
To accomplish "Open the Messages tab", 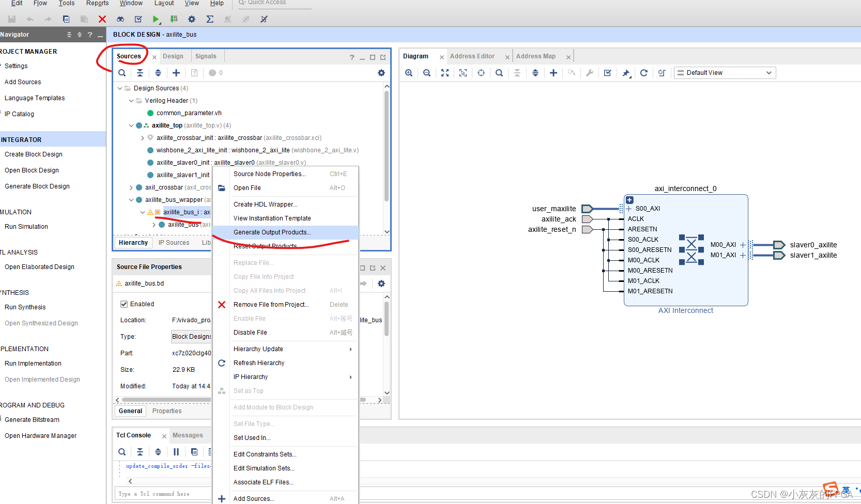I will pyautogui.click(x=188, y=435).
